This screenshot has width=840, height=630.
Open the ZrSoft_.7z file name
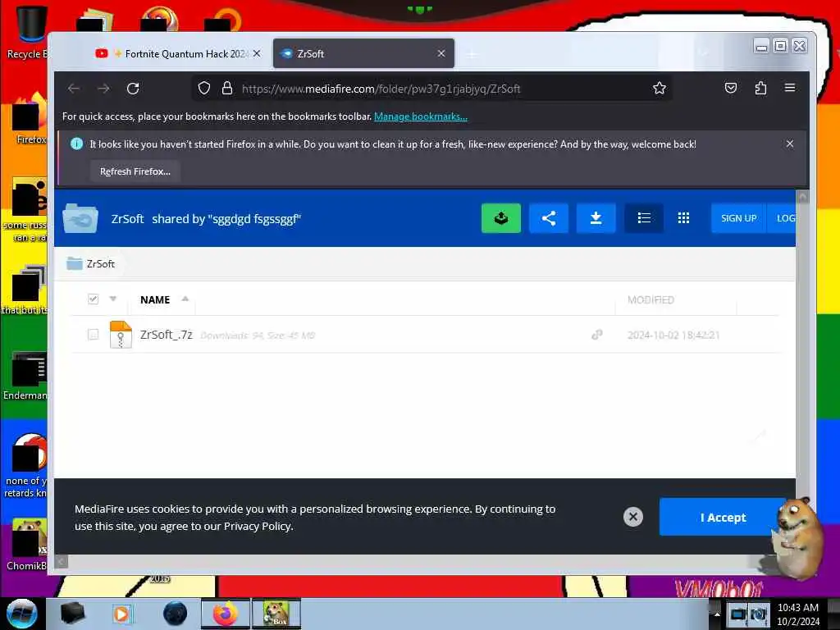pos(166,335)
